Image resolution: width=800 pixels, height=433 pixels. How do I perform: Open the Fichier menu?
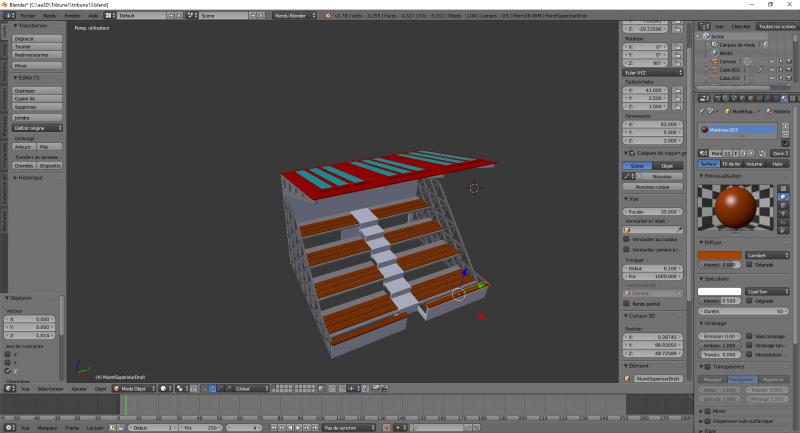tap(27, 16)
